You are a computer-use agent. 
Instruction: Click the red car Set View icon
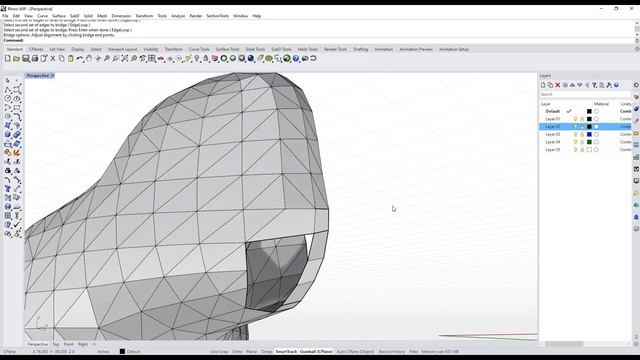pos(161,59)
